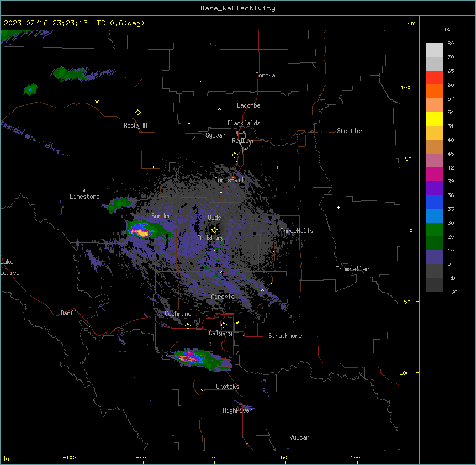Click the Lake Louise label
Image resolution: width=476 pixels, height=465 pixels.
pos(10,267)
